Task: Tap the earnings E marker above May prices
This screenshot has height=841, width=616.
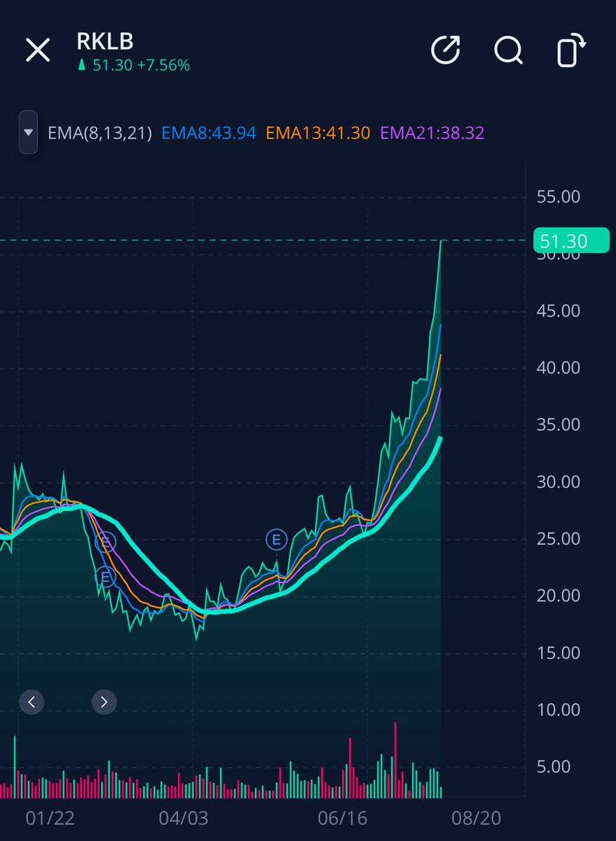Action: (277, 540)
